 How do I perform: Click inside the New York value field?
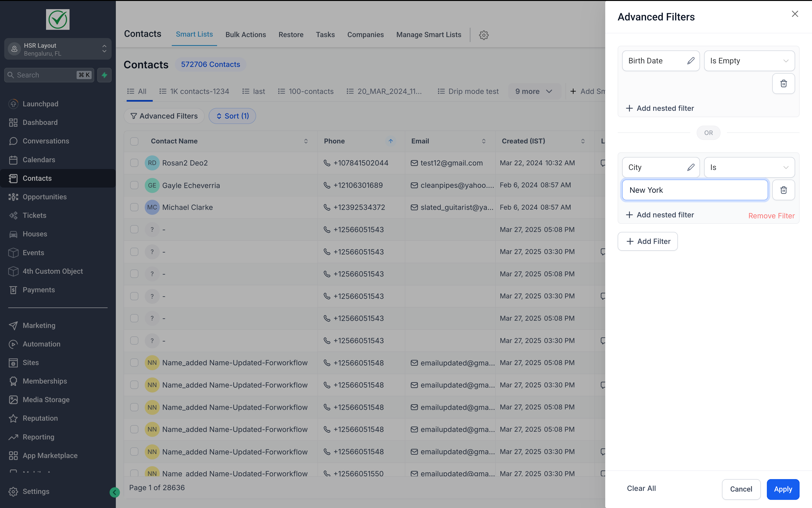pos(694,190)
